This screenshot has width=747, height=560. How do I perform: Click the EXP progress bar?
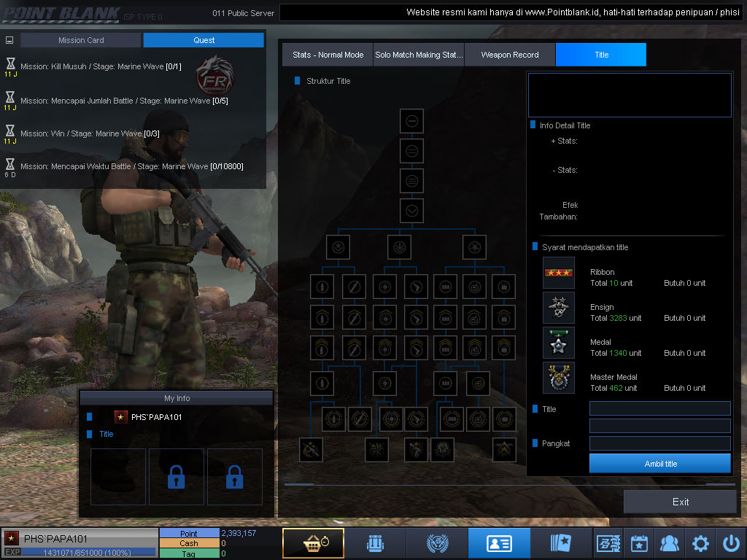tap(89, 553)
